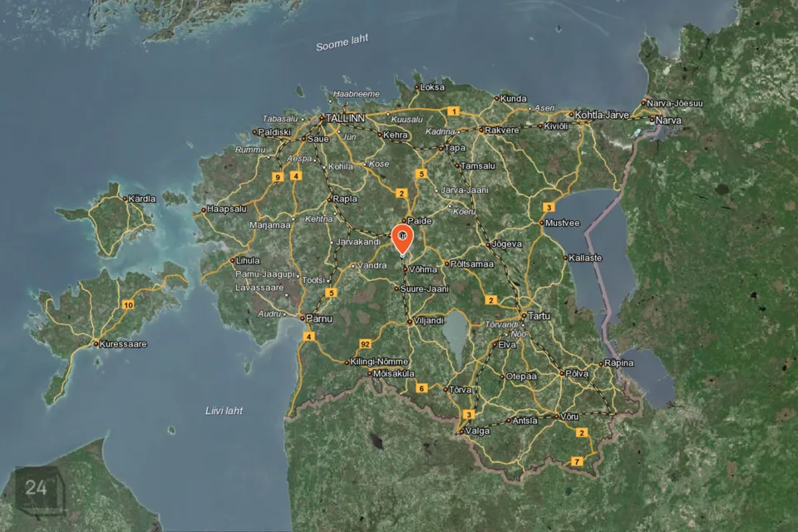Image resolution: width=798 pixels, height=532 pixels.
Task: Click the Liivi laht gulf label
Action: (224, 411)
